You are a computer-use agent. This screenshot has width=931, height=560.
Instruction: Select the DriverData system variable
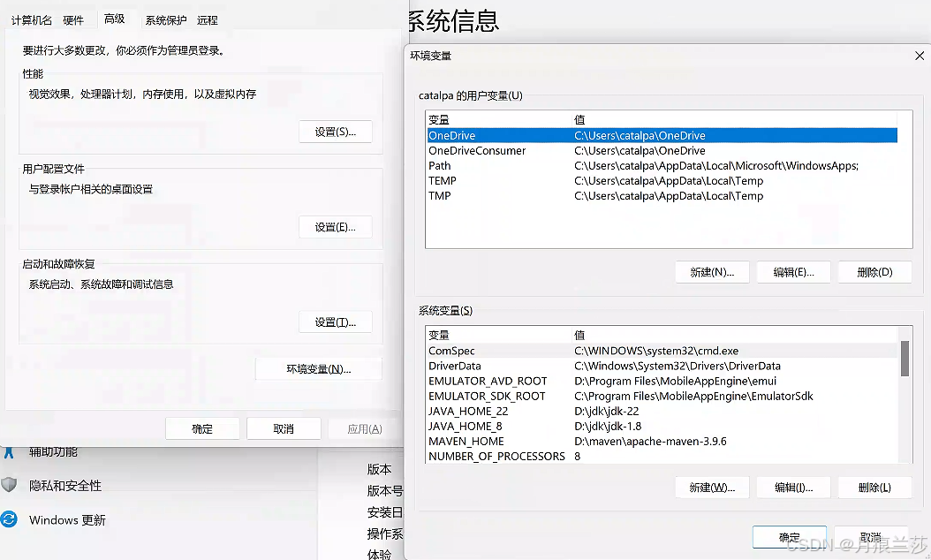[662, 366]
